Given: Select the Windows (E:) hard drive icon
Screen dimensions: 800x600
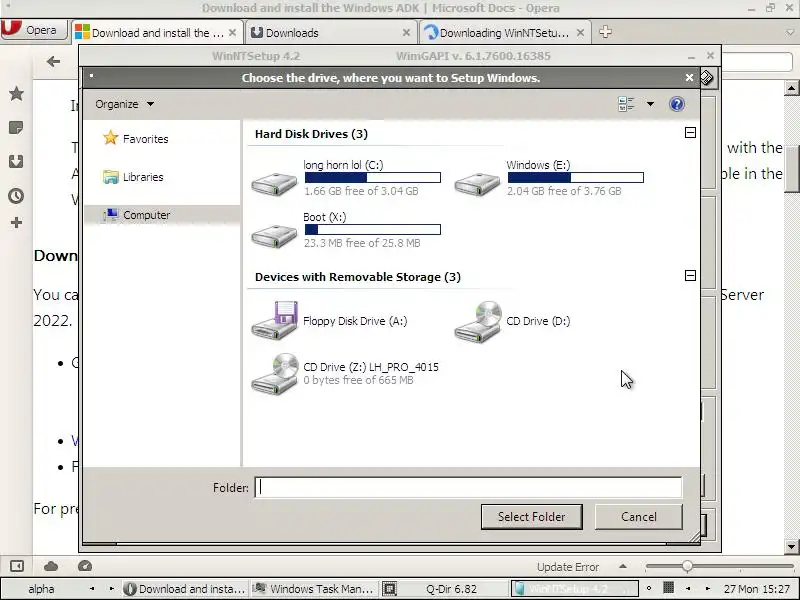Looking at the screenshot, I should tap(477, 184).
